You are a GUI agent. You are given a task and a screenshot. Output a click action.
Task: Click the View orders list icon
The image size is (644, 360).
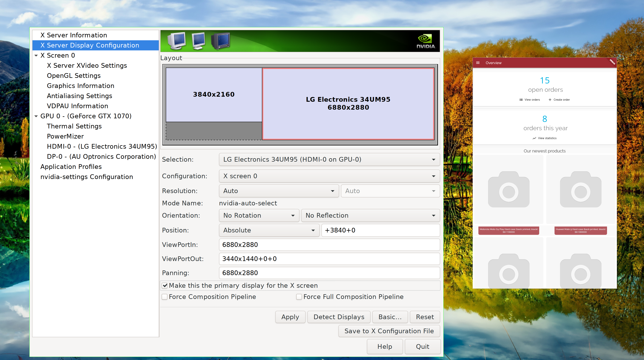[x=521, y=100]
